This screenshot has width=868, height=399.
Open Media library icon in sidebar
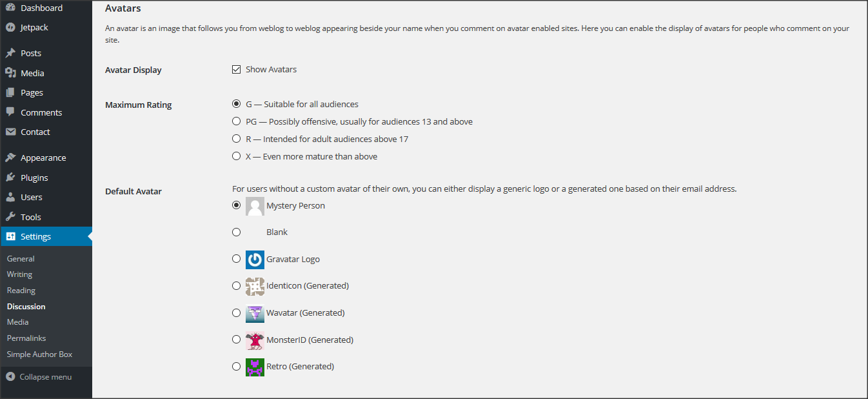click(x=10, y=73)
